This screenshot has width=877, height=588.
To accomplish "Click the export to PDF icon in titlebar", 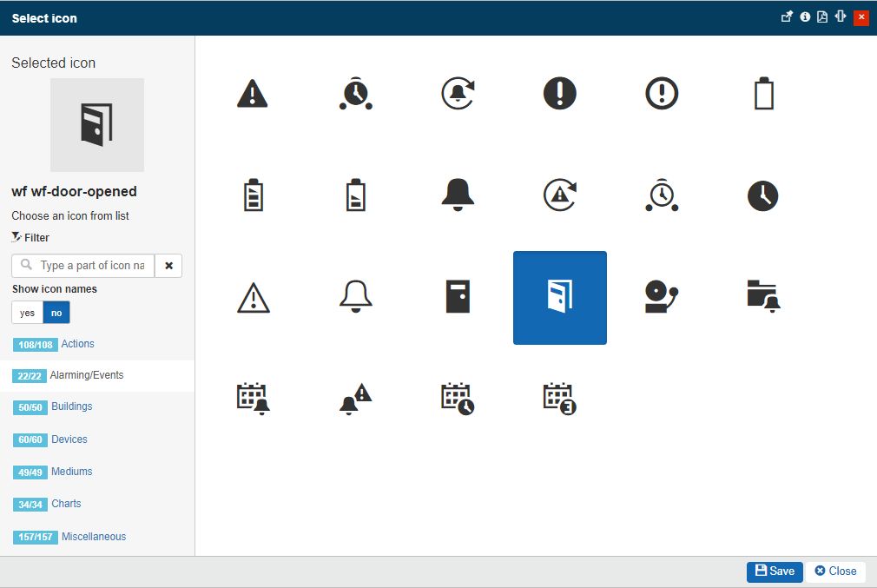I will tap(821, 17).
